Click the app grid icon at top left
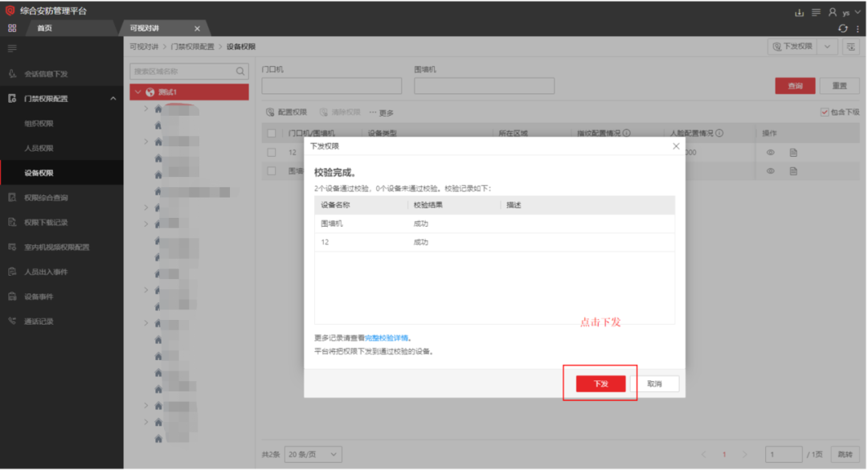 12,28
